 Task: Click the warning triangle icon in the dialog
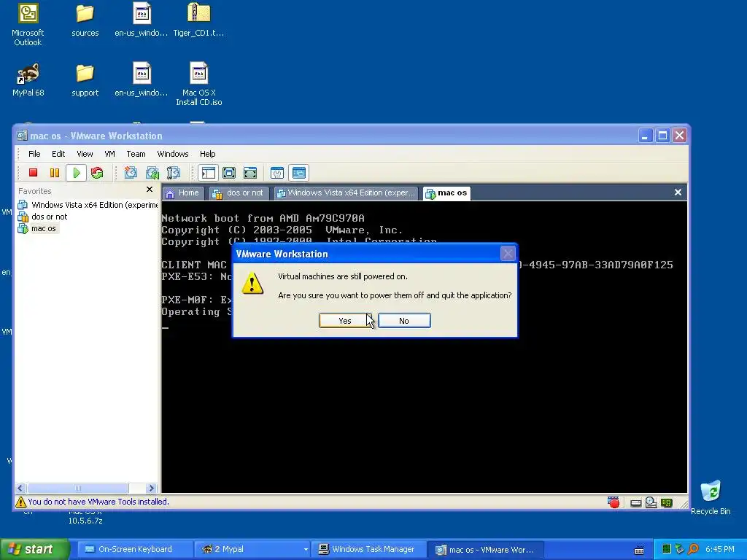[252, 284]
